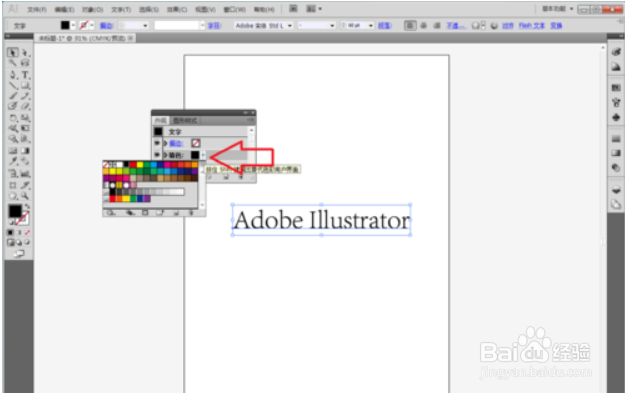Enable center paragraph alignment in control bar
This screenshot has height=393, width=625.
point(423,26)
